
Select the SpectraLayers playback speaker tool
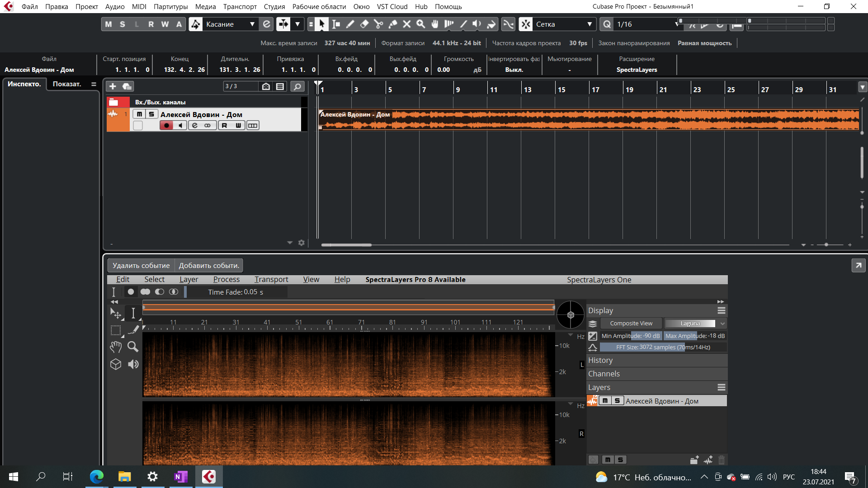pos(133,364)
